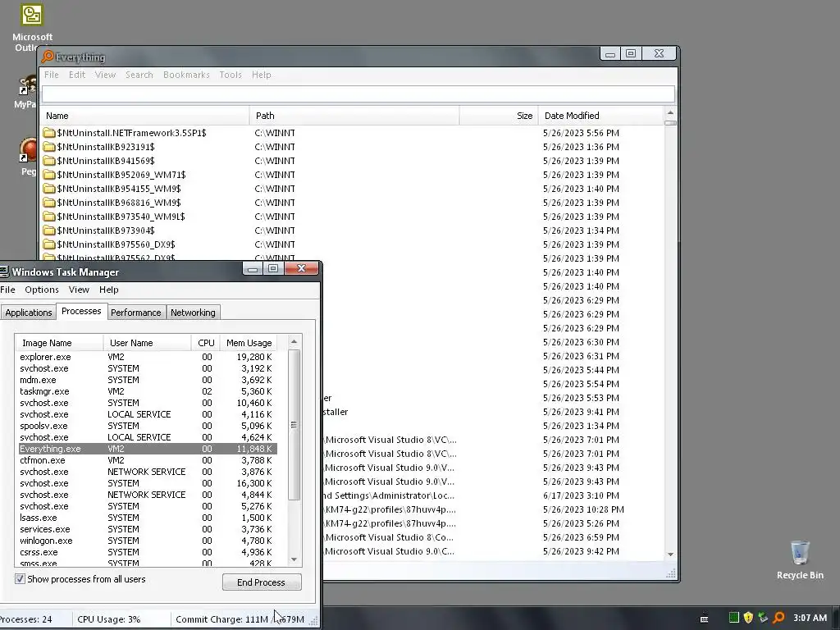840x630 pixels.
Task: Open Edit menu in Everything
Action: point(76,75)
